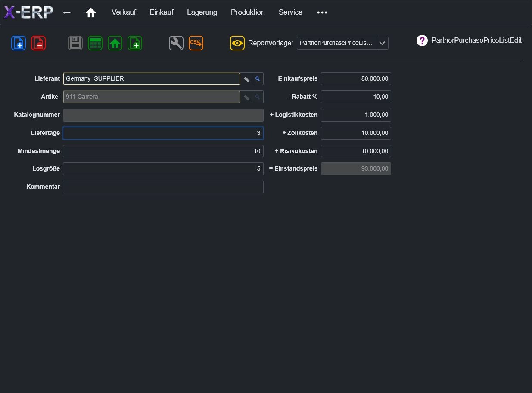Open the green table list icon
Viewport: 532px width, 393px height.
pos(95,43)
